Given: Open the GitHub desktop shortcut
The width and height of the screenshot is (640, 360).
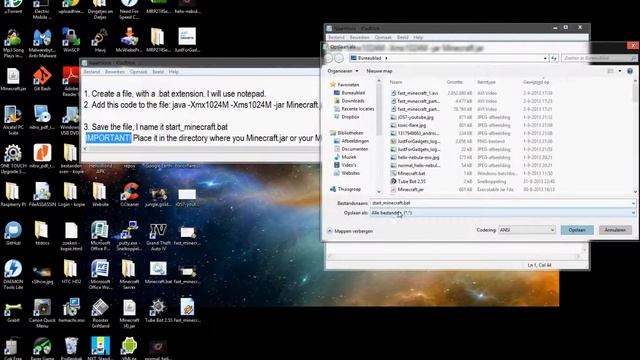Looking at the screenshot, I should (x=13, y=233).
